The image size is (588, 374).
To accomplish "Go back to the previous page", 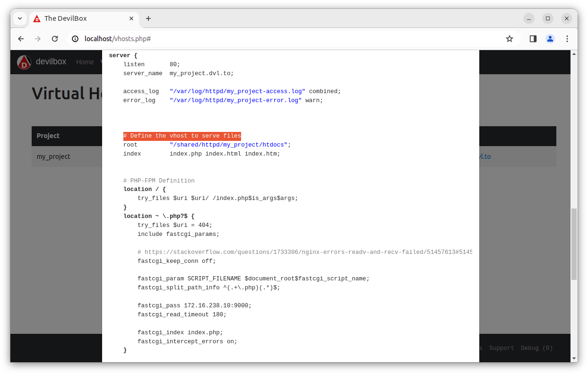I will pyautogui.click(x=21, y=39).
